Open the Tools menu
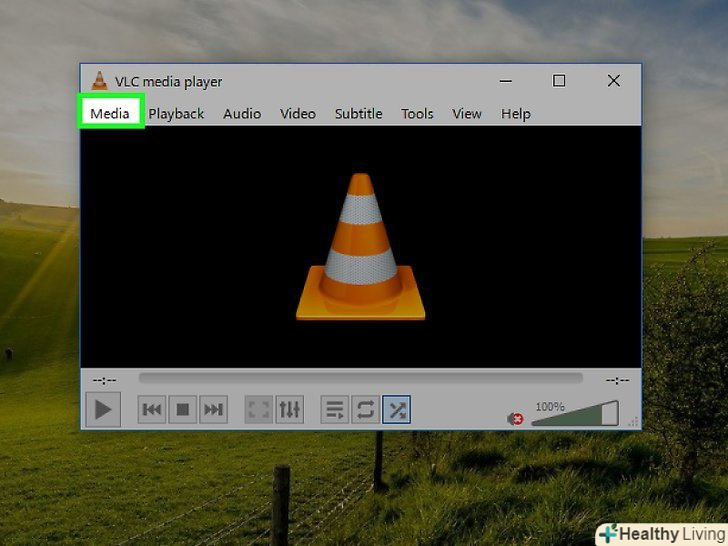Image resolution: width=728 pixels, height=546 pixels. click(x=417, y=114)
